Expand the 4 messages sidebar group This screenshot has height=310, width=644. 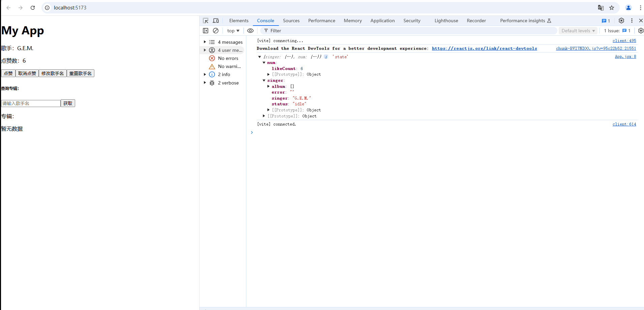click(x=205, y=42)
